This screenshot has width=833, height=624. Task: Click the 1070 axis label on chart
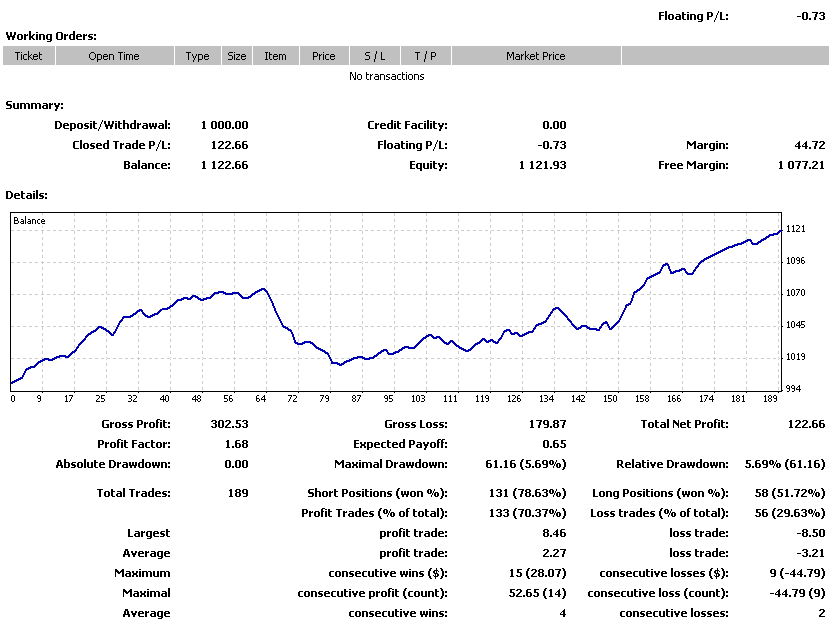tap(795, 293)
